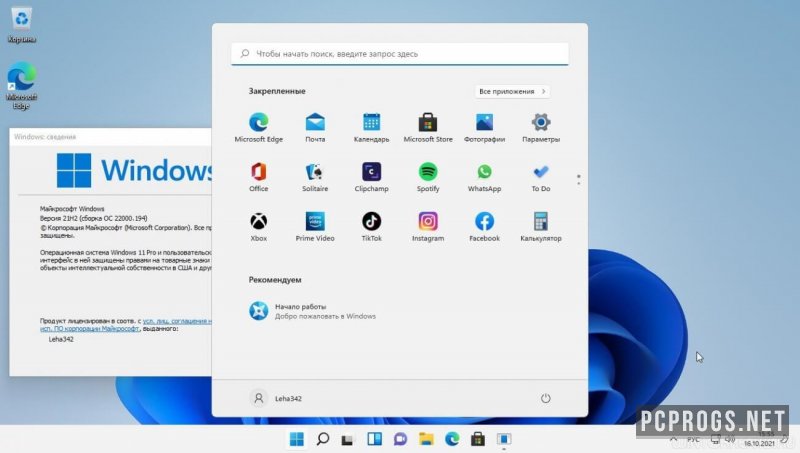Screen dimensions: 800x453
Task: Open Начало работы recommended item
Action: point(313,311)
